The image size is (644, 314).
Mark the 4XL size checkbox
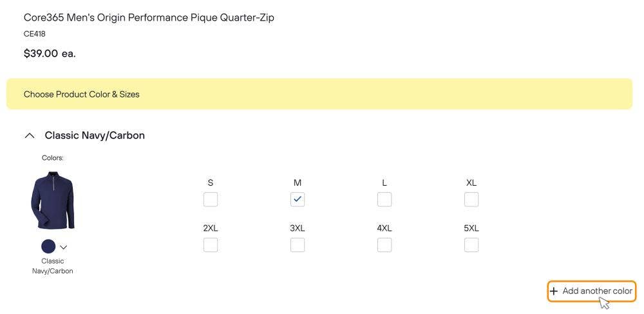384,246
